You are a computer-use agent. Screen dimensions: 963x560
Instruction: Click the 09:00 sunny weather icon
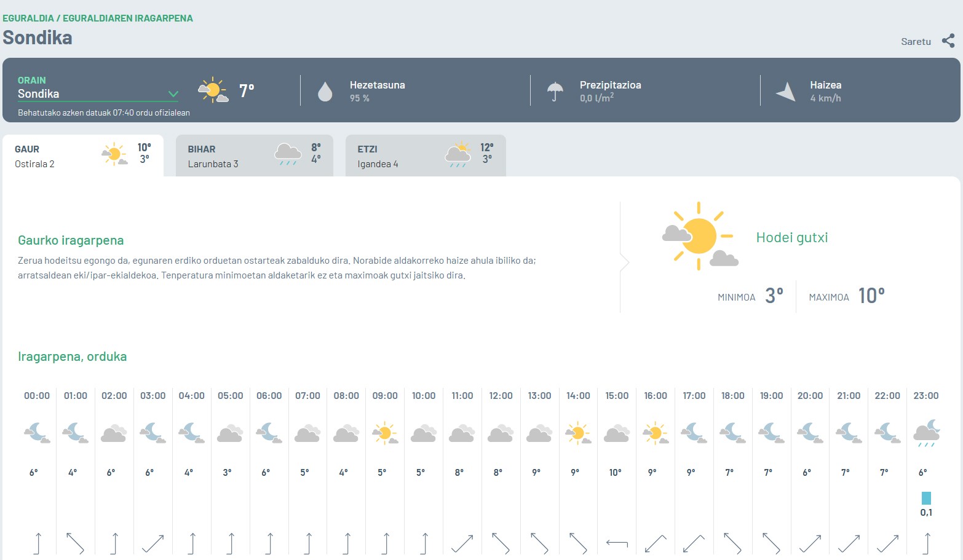(x=385, y=433)
